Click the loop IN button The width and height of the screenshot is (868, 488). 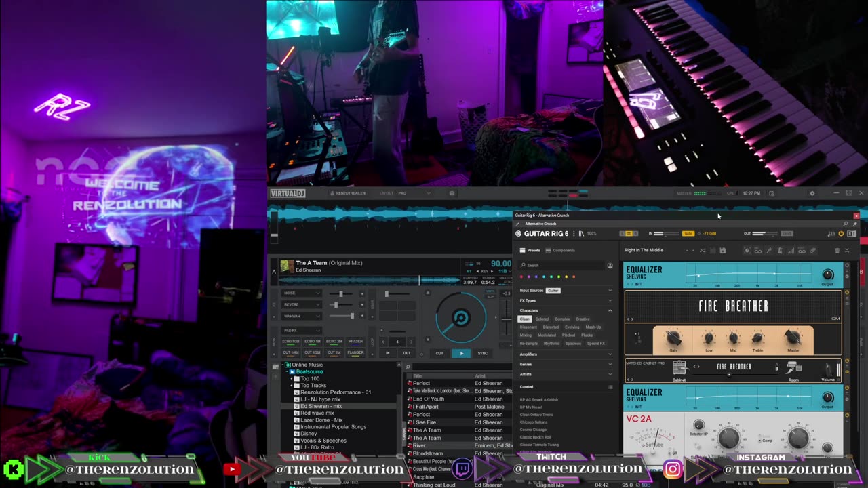click(x=388, y=353)
